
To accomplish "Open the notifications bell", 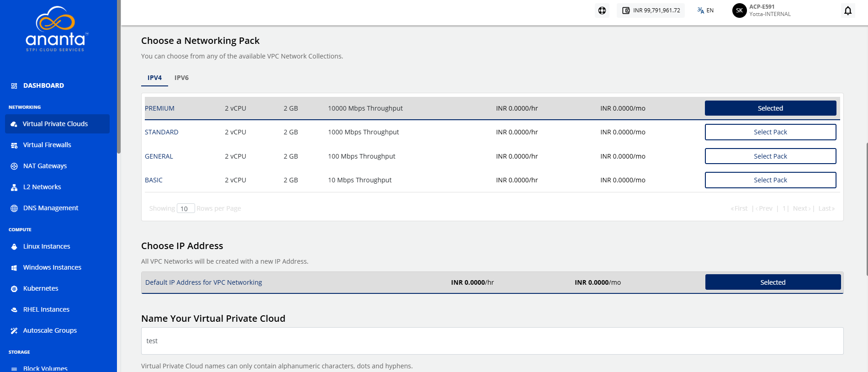I will tap(848, 11).
